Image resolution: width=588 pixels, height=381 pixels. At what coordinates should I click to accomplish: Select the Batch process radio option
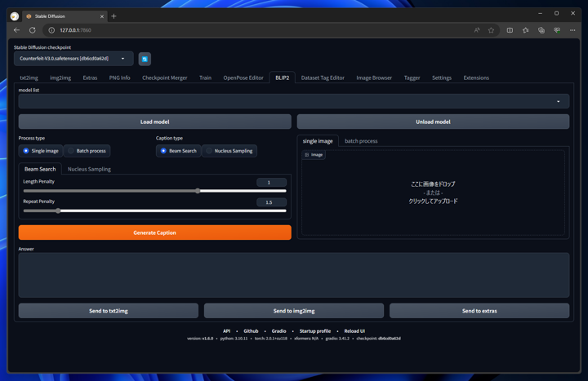point(87,151)
